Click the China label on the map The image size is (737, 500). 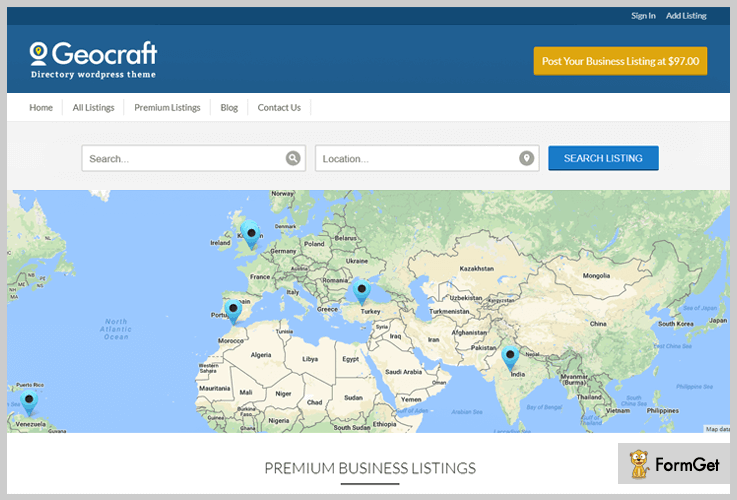pyautogui.click(x=598, y=324)
